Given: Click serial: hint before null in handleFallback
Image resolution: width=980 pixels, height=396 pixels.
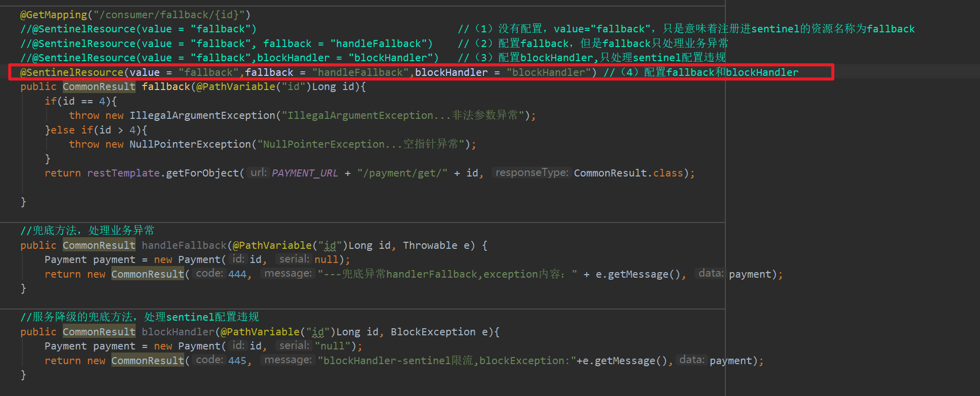Looking at the screenshot, I should 294,259.
